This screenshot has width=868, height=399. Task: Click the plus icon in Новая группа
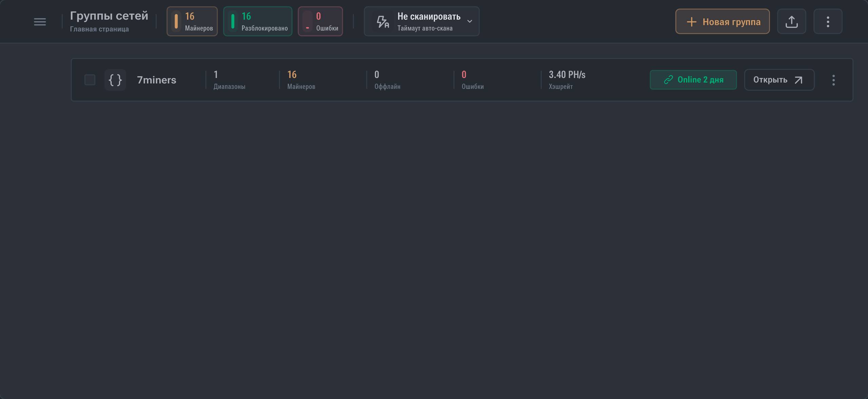click(691, 22)
